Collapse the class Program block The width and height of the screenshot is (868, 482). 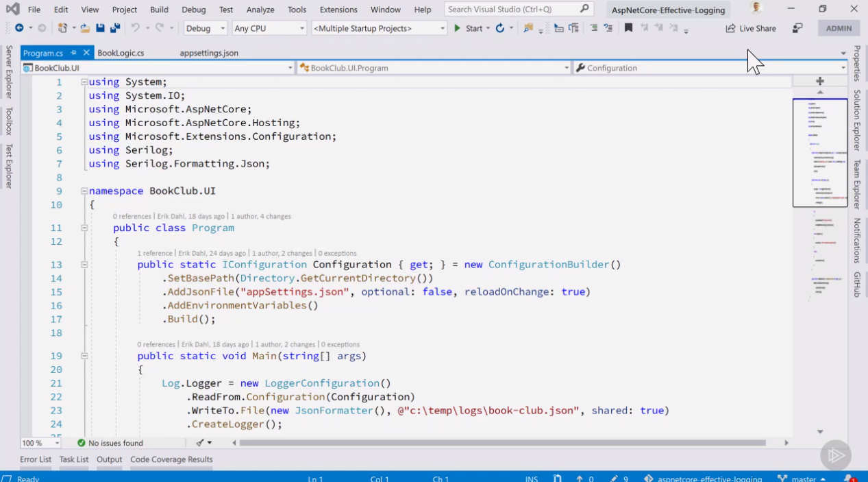point(84,228)
